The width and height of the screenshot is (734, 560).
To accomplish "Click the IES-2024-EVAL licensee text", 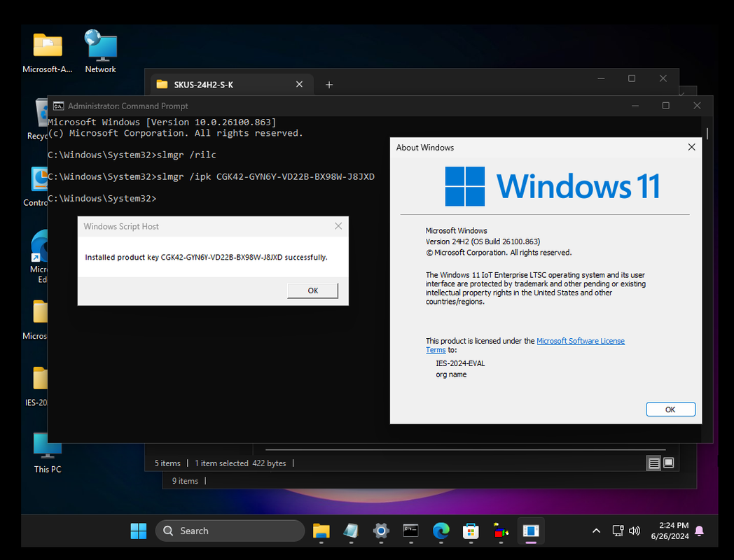I will pos(460,363).
